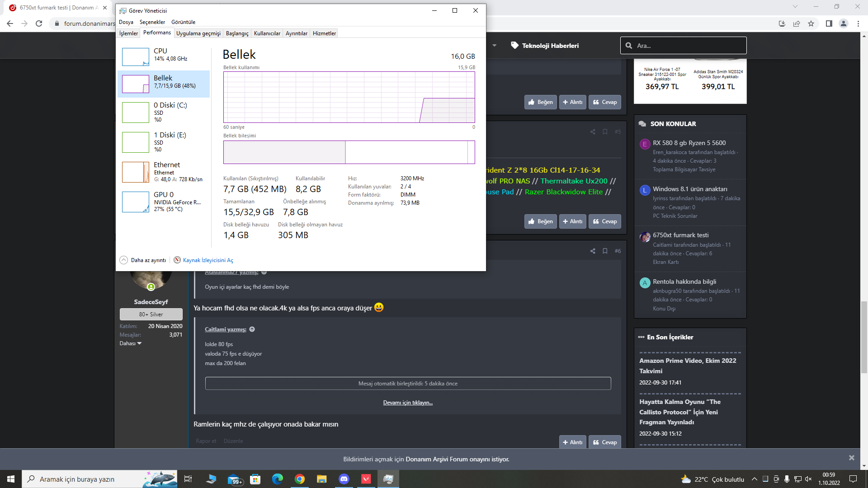Toggle the browser side panel icon

click(x=829, y=23)
